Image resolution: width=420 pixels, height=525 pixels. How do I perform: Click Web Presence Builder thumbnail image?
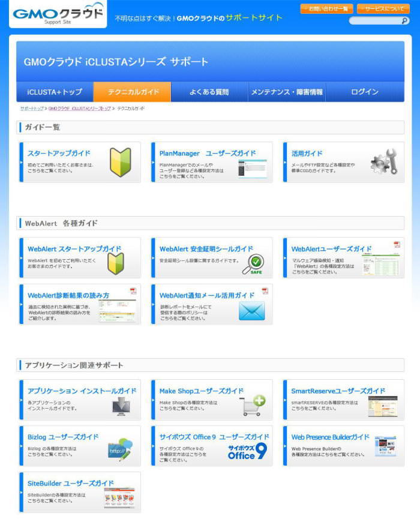click(x=386, y=446)
